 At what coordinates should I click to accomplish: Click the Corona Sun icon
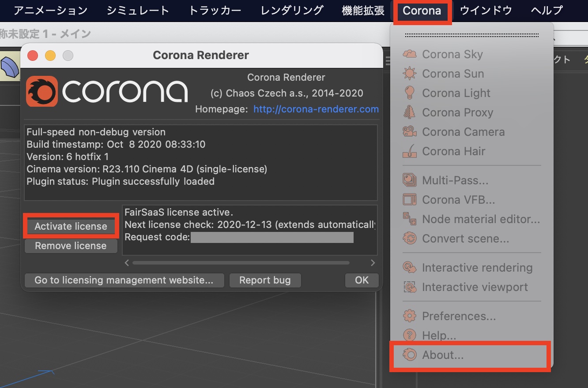410,74
